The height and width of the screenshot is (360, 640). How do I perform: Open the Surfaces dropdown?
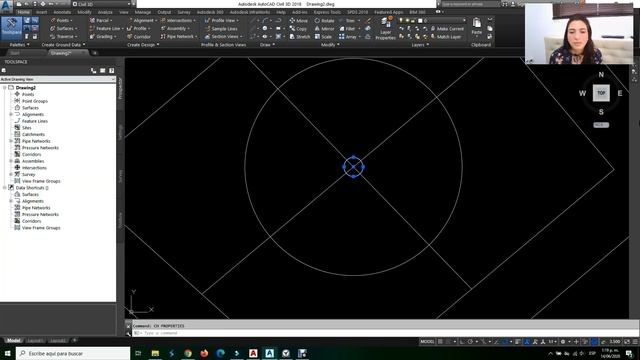click(x=64, y=29)
